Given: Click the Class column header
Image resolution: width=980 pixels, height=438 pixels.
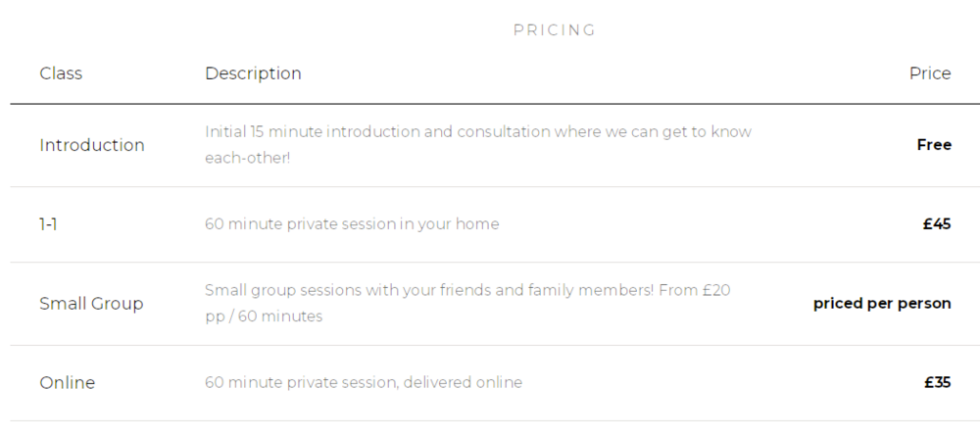Looking at the screenshot, I should click(x=61, y=73).
